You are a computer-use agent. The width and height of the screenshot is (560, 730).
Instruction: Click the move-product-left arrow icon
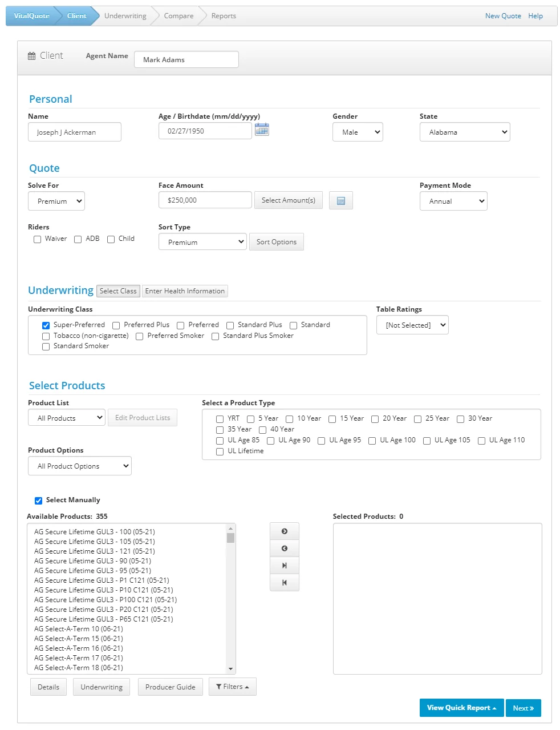point(284,548)
